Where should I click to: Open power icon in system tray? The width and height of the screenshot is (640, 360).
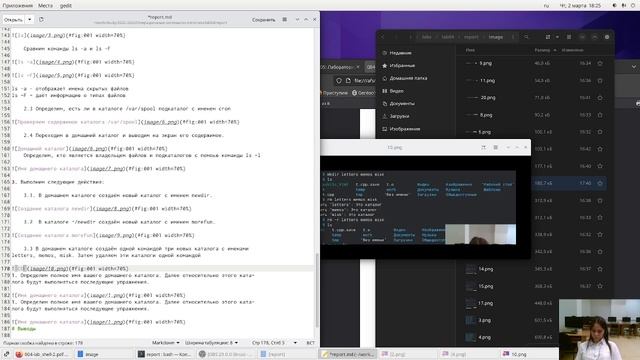[x=634, y=6]
